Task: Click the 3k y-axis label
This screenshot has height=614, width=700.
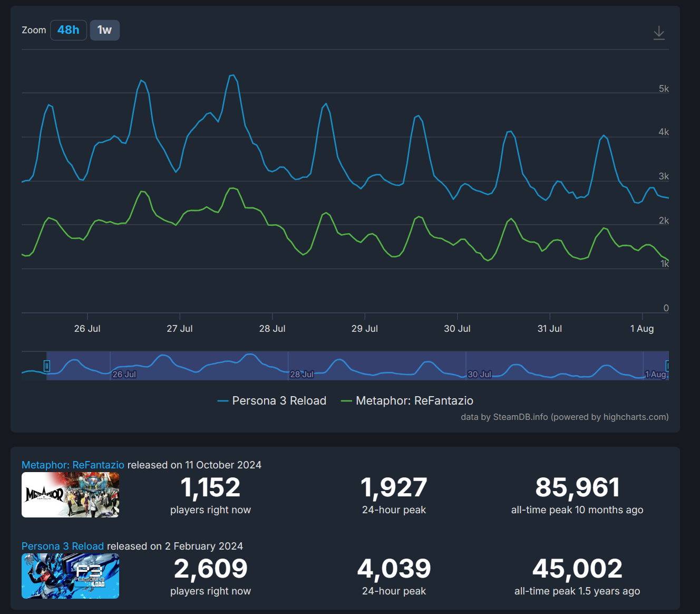Action: pos(664,176)
